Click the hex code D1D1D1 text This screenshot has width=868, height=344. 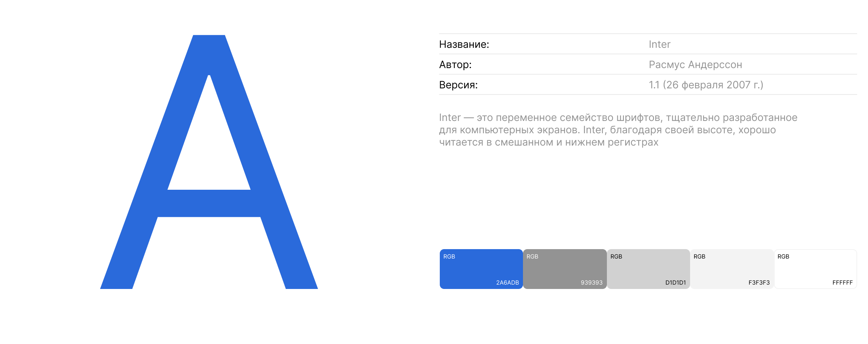click(676, 282)
